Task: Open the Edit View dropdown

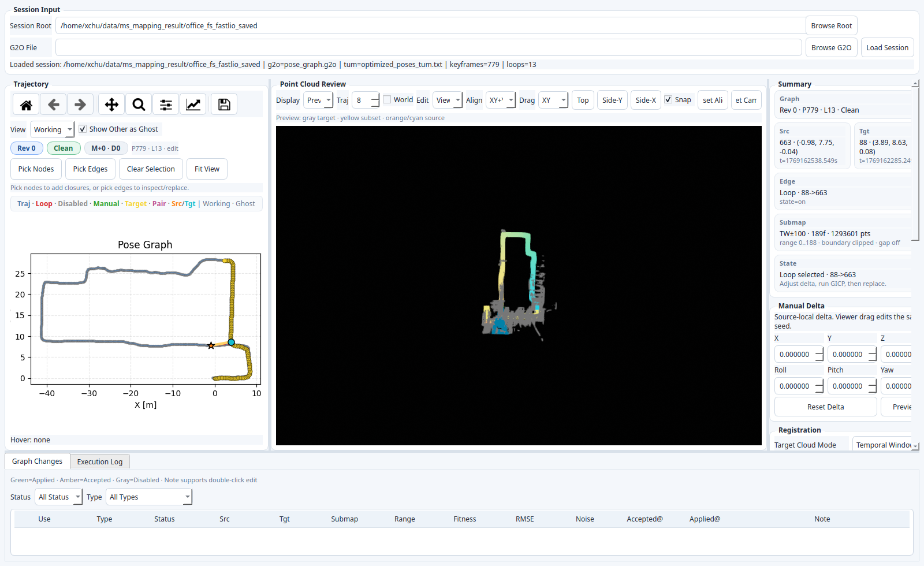Action: point(448,100)
